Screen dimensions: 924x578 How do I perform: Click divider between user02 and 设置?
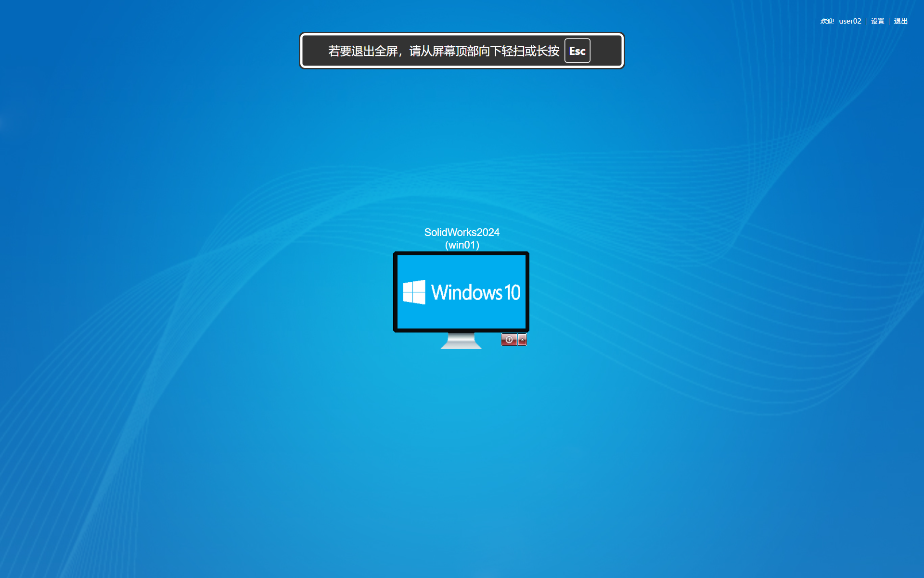pos(866,21)
